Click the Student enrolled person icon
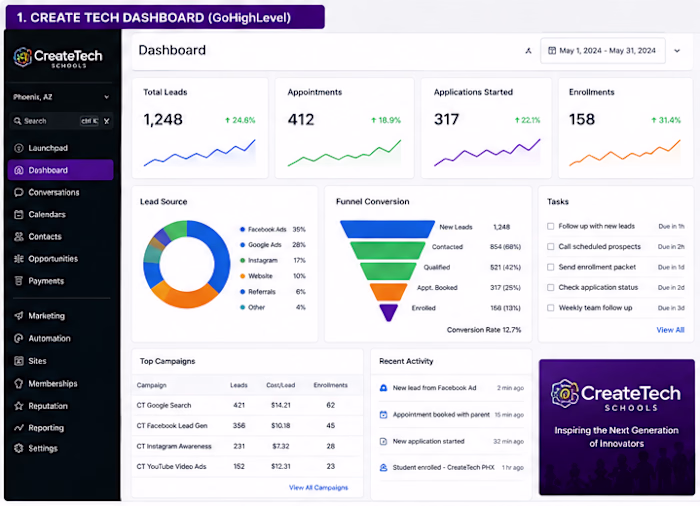The width and height of the screenshot is (700, 506). pyautogui.click(x=383, y=468)
